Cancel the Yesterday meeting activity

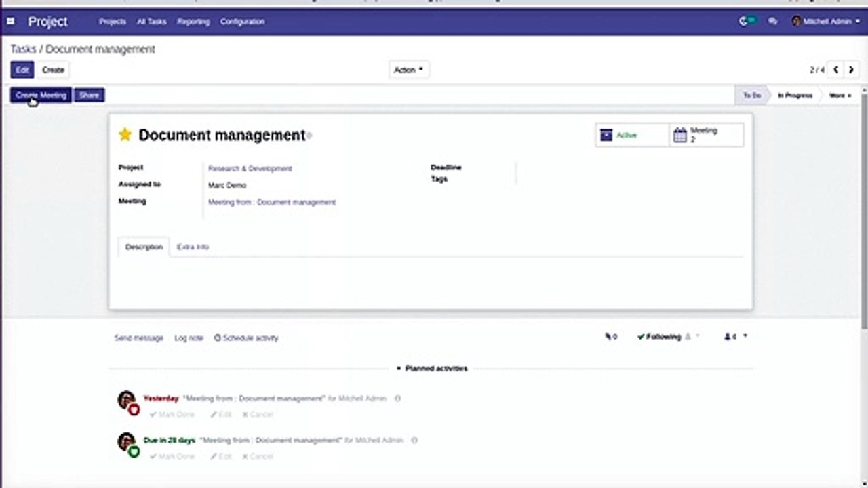pos(258,415)
